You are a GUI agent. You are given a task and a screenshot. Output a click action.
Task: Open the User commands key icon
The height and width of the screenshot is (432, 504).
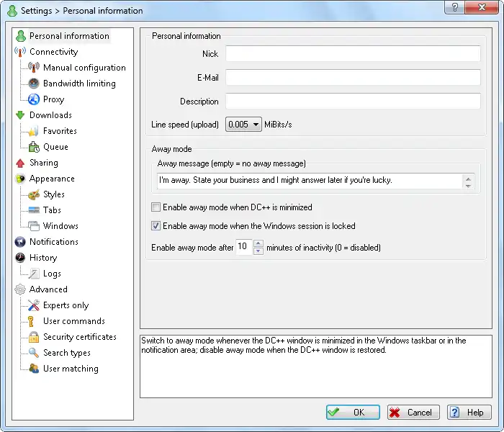point(31,321)
